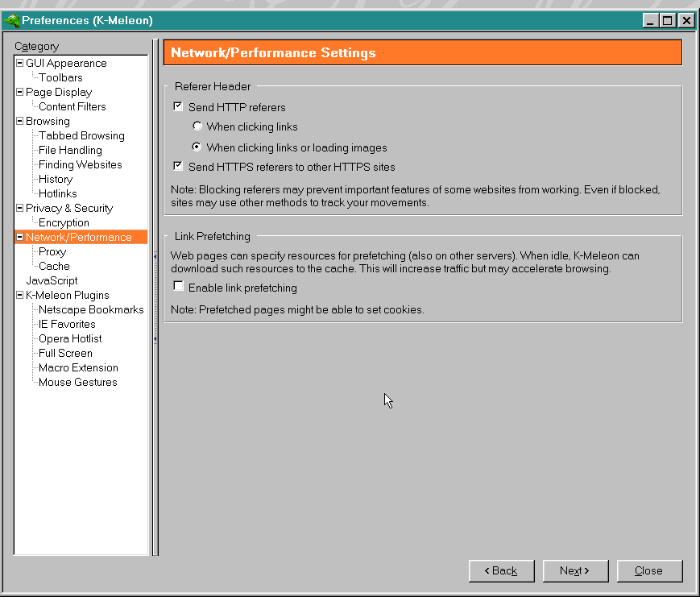Collapse the GUI Appearance tree node
Screen dimensions: 700x601
click(20, 63)
